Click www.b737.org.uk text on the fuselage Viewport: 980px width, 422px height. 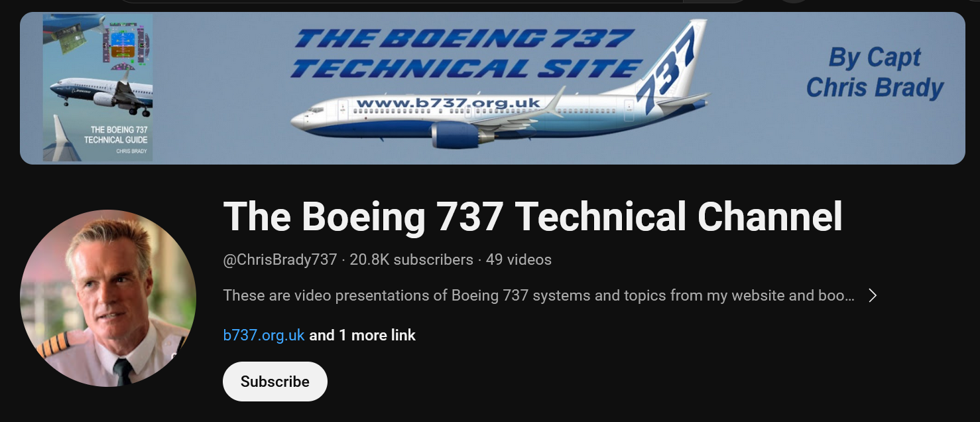[448, 103]
